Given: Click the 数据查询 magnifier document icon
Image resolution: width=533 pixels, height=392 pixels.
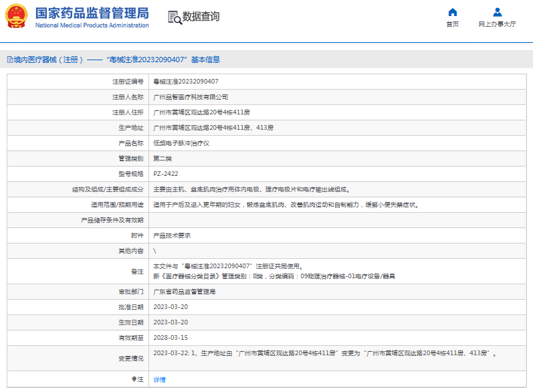Looking at the screenshot, I should point(174,17).
